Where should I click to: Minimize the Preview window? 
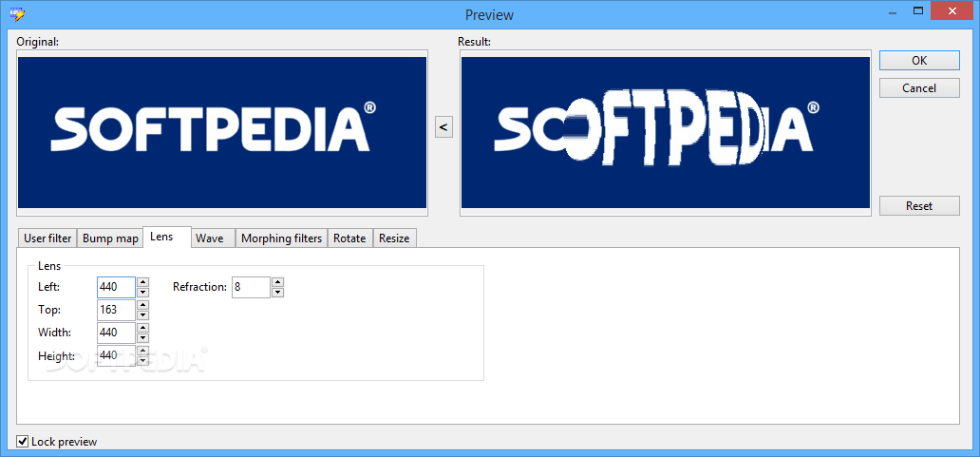click(892, 10)
